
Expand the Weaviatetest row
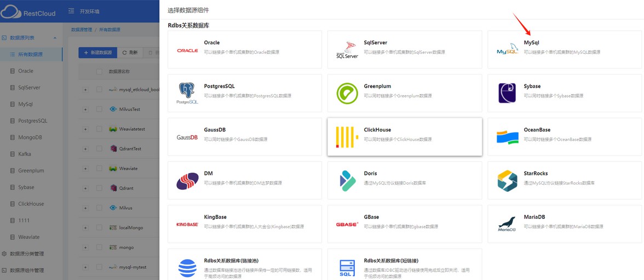[85, 129]
